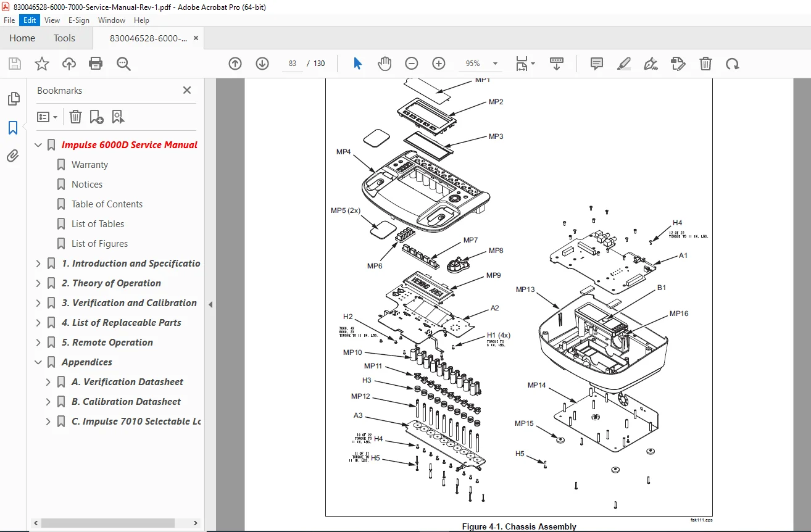
Task: Select the 5. Remote Operation bookmark
Action: pos(107,343)
